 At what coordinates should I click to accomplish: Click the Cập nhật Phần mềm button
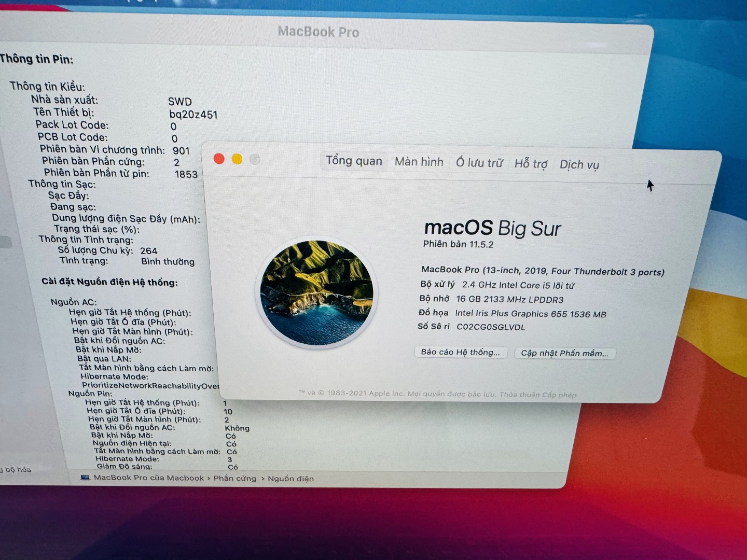click(564, 353)
